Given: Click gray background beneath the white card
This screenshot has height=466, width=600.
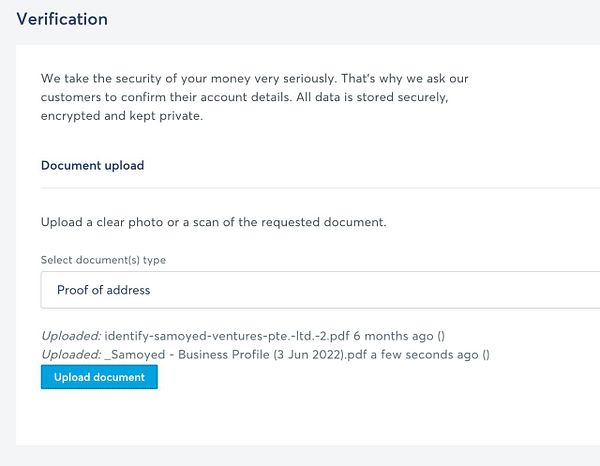Looking at the screenshot, I should tap(300, 456).
